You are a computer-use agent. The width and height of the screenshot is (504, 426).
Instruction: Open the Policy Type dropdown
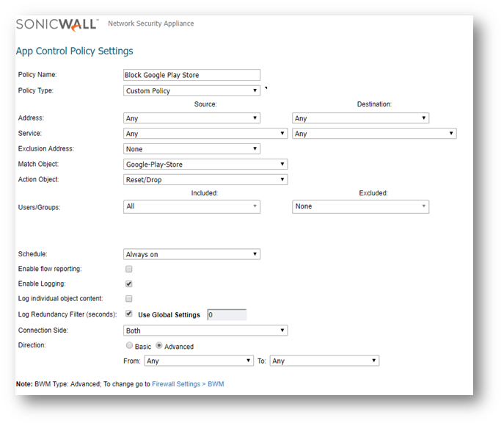[191, 91]
